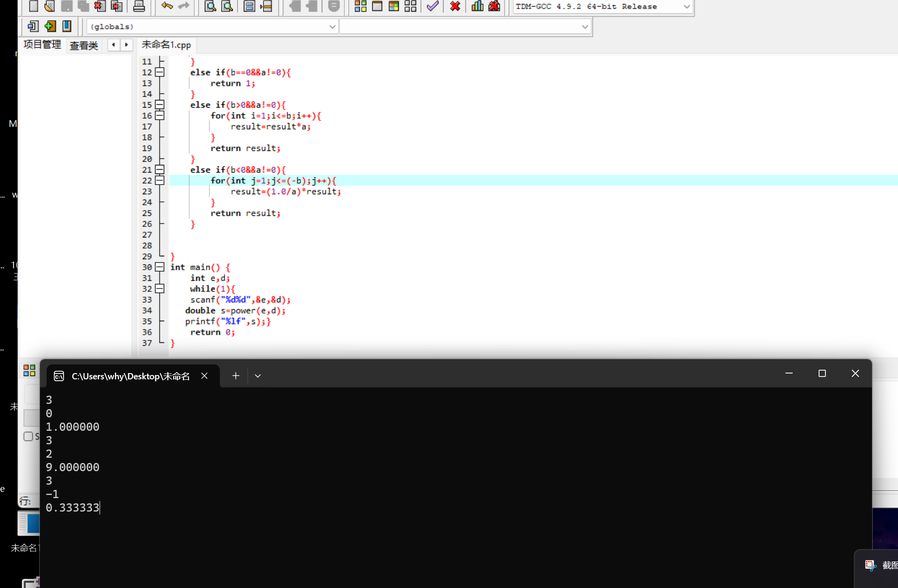Click the Toggle bookmark blue icon
This screenshot has height=588, width=898.
[67, 26]
